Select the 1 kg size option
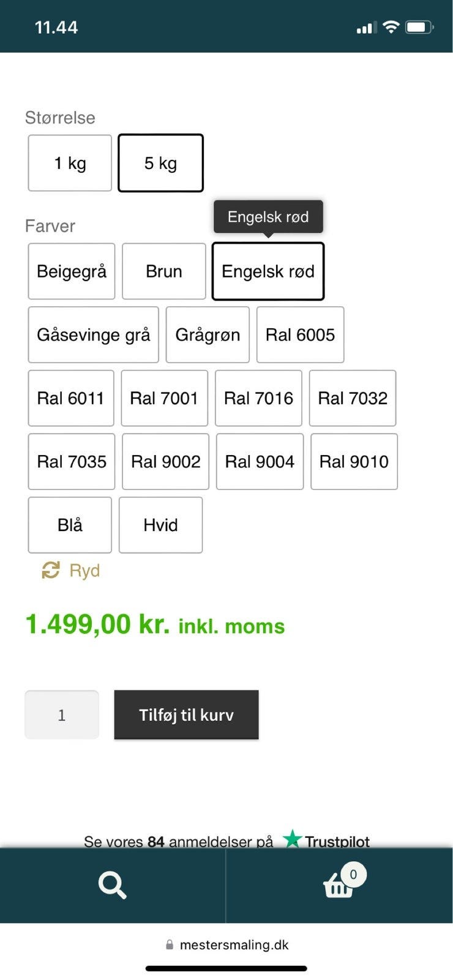 tap(70, 163)
